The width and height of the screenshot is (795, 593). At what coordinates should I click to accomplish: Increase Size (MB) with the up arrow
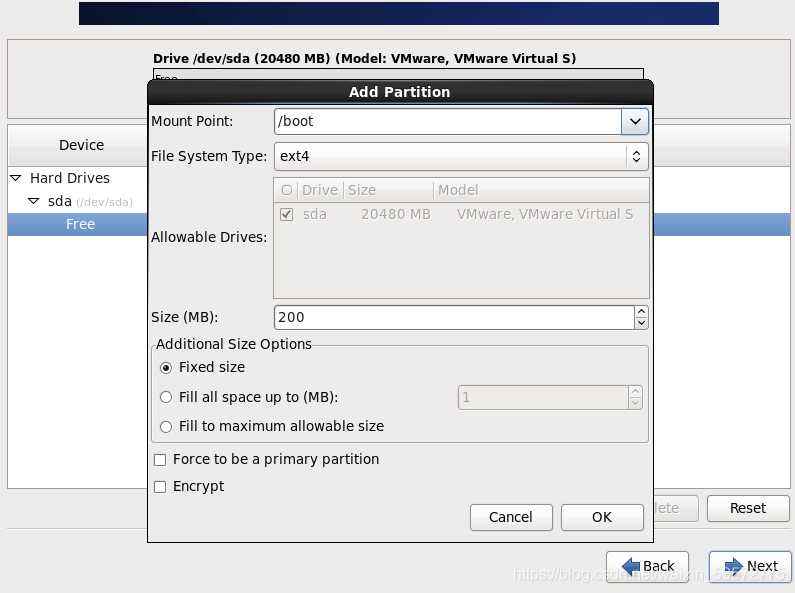tap(641, 312)
